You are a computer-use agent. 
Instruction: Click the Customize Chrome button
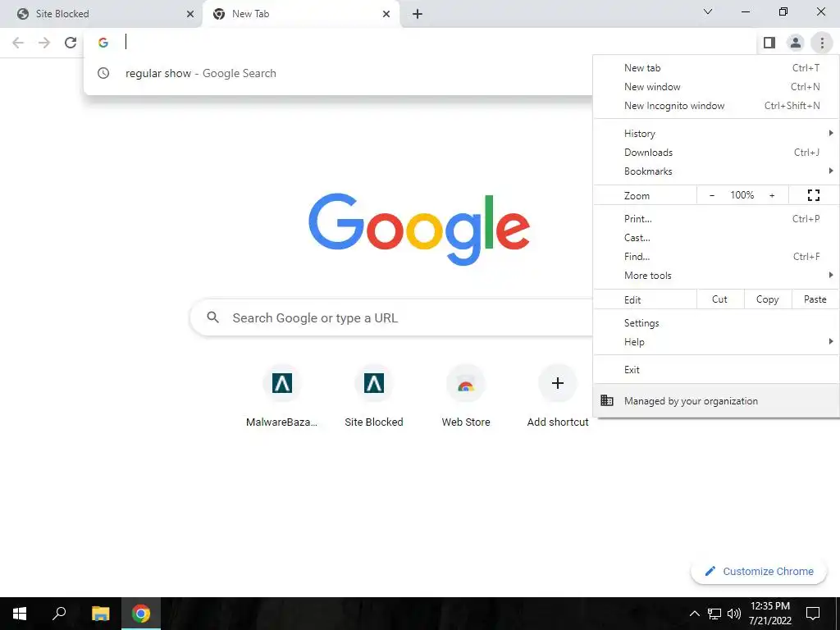pyautogui.click(x=759, y=571)
